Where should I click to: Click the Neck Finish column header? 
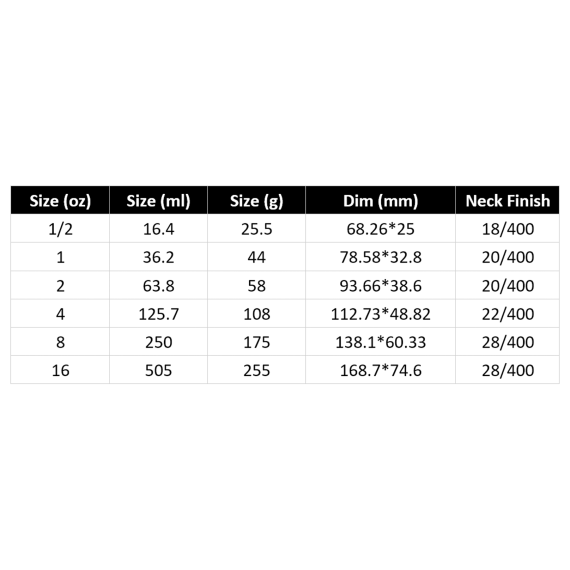pyautogui.click(x=507, y=200)
